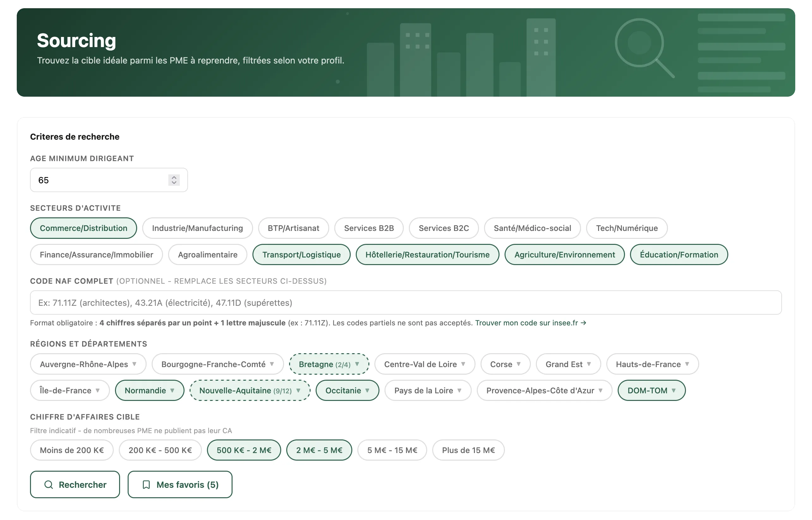Enable Santé/Médico-social sector

[x=532, y=228]
